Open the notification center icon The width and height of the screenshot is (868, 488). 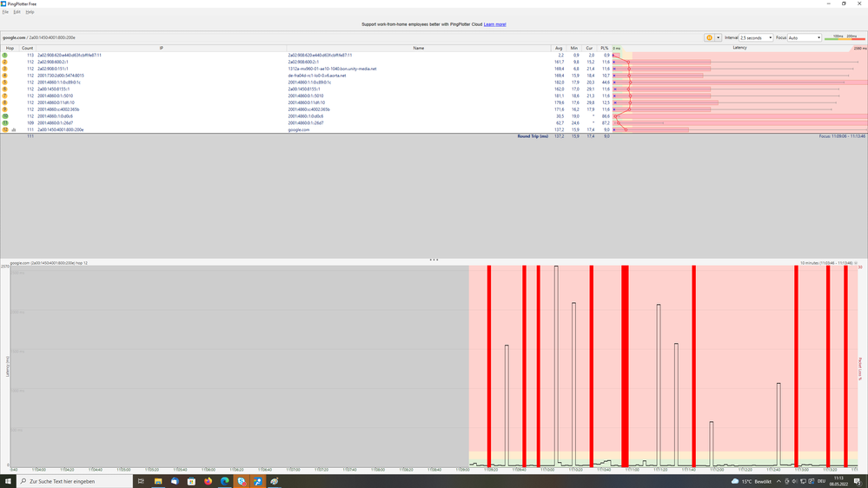click(857, 481)
